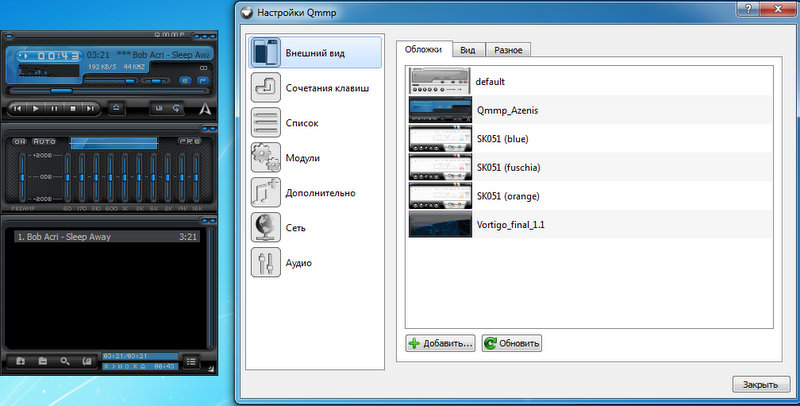Stop playback in Qmmp player

pos(72,109)
